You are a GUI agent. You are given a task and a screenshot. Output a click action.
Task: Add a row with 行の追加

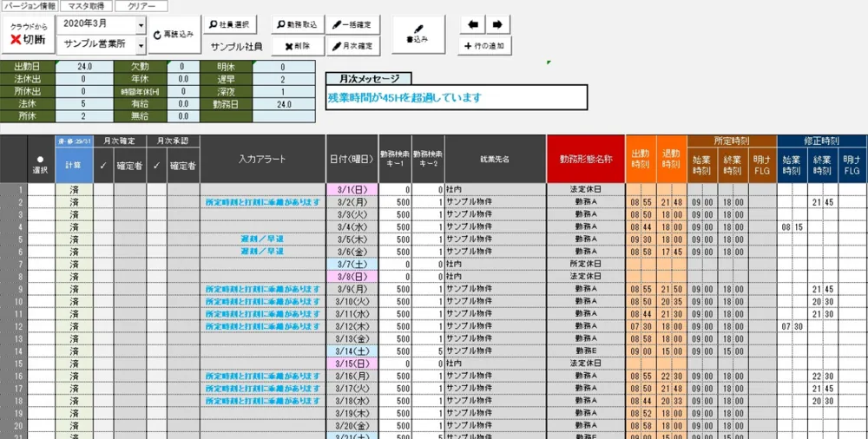[484, 46]
